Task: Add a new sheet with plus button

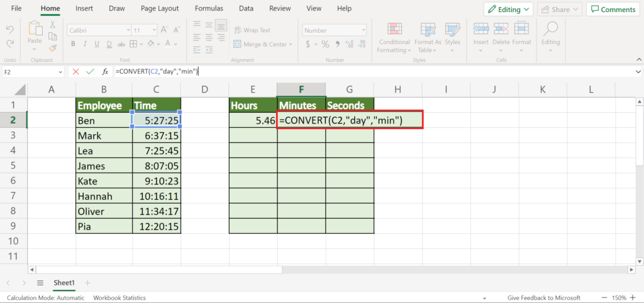Action: [x=87, y=283]
